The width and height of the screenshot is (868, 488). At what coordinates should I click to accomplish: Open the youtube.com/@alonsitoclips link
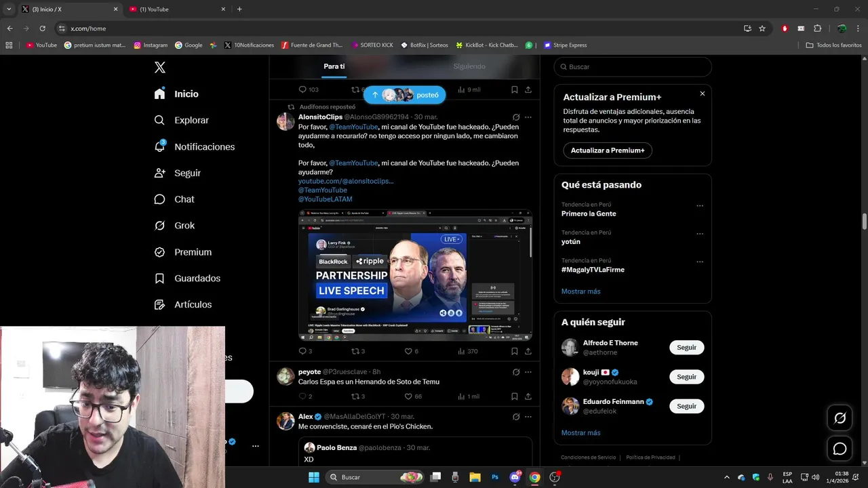[x=346, y=181]
